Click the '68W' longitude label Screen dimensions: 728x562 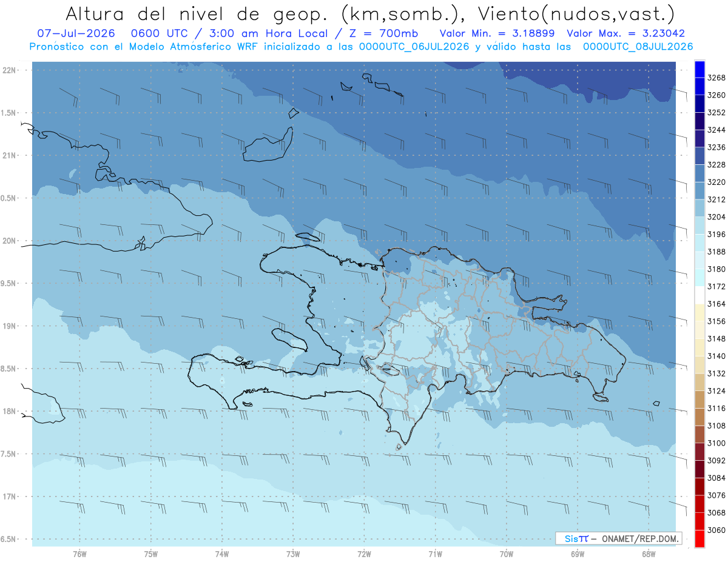[x=649, y=554]
